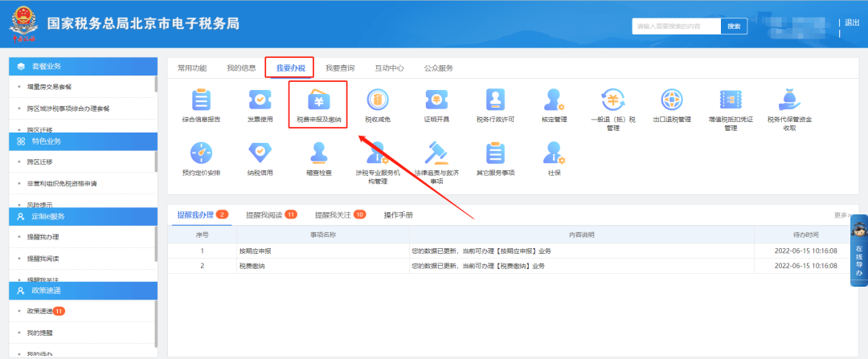The image size is (868, 359).
Task: Open 预约定价安排 icon
Action: (202, 153)
